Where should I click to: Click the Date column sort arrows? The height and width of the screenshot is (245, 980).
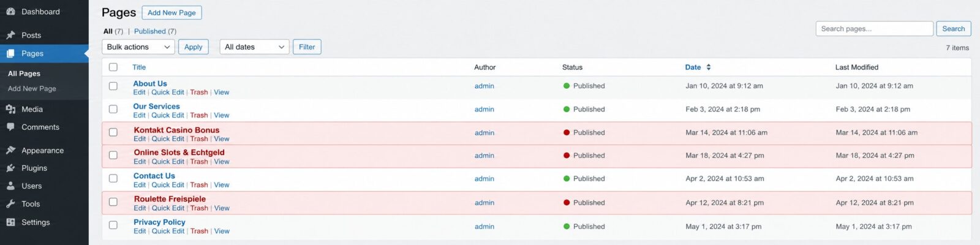click(x=709, y=67)
